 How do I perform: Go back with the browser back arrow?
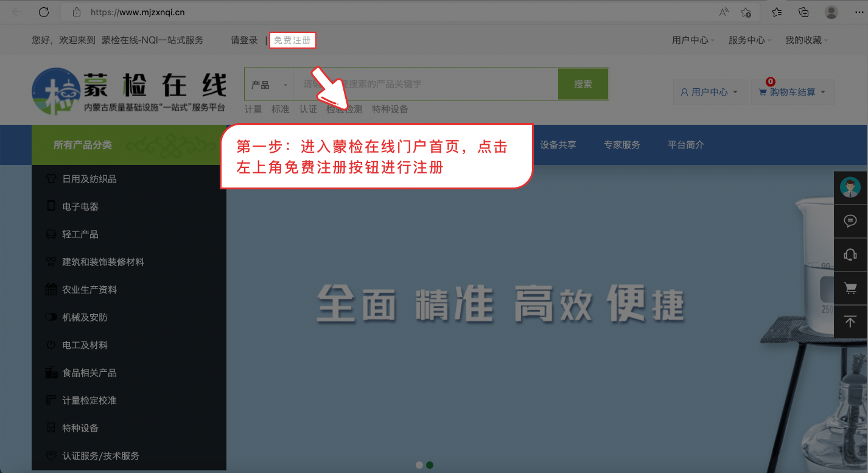pos(17,12)
